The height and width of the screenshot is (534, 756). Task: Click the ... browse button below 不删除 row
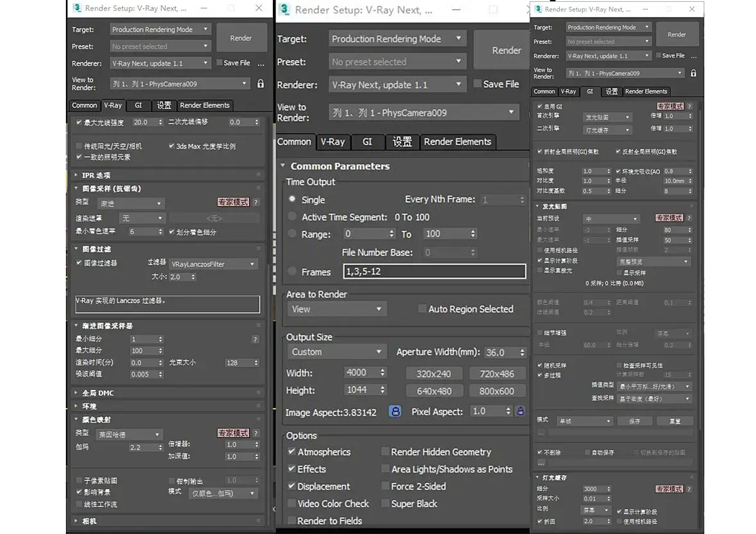[x=541, y=463]
